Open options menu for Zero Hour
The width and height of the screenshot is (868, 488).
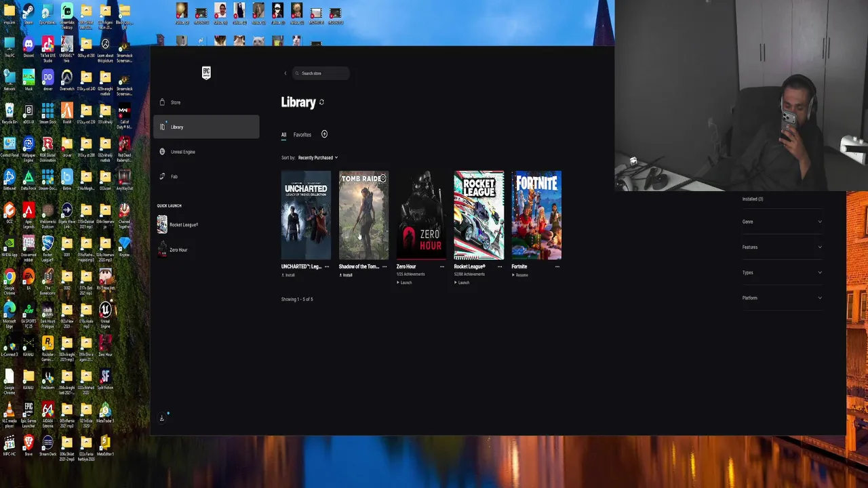click(x=442, y=267)
